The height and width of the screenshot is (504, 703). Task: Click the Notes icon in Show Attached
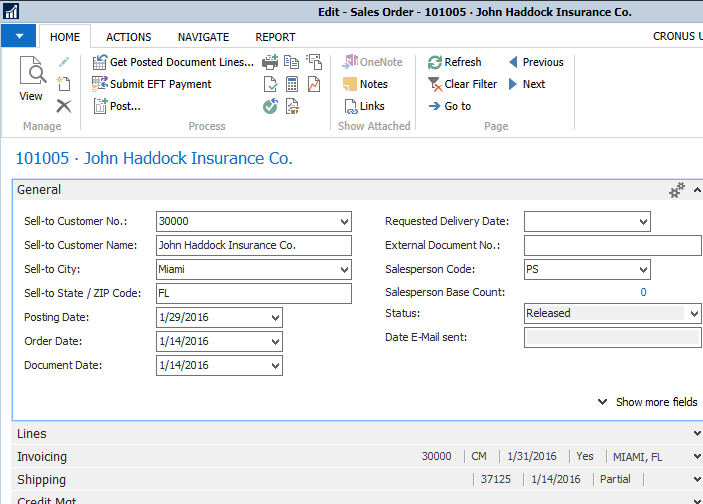coord(351,84)
